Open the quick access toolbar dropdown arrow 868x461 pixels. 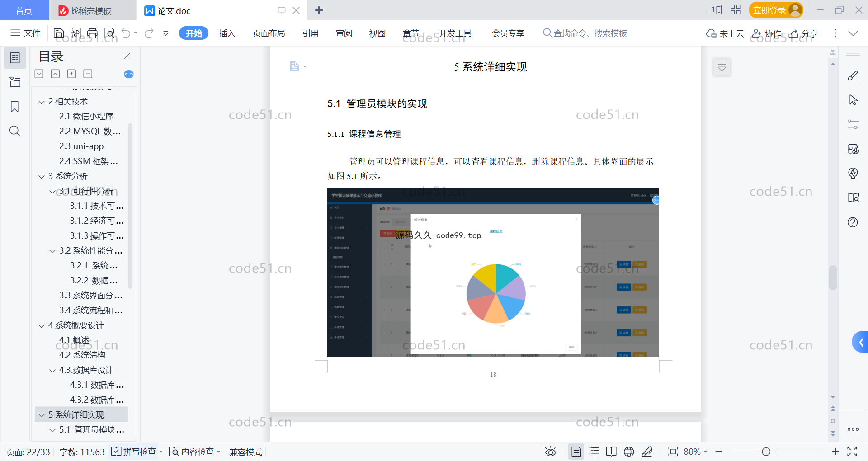(x=166, y=33)
